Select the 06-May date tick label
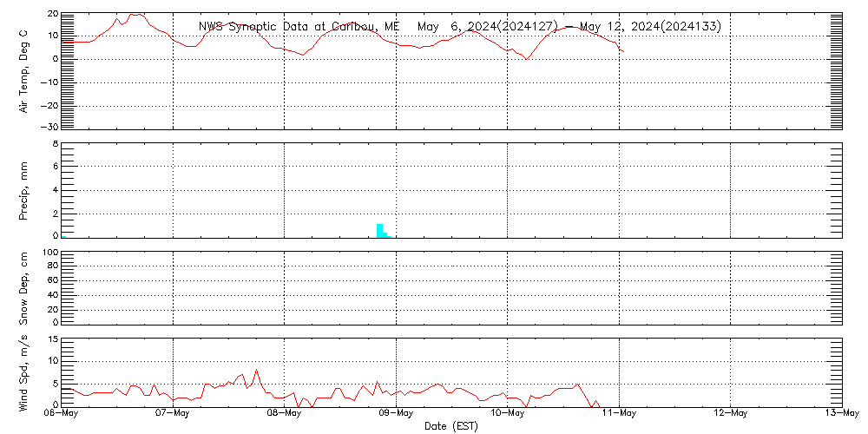The image size is (868, 434). click(63, 414)
